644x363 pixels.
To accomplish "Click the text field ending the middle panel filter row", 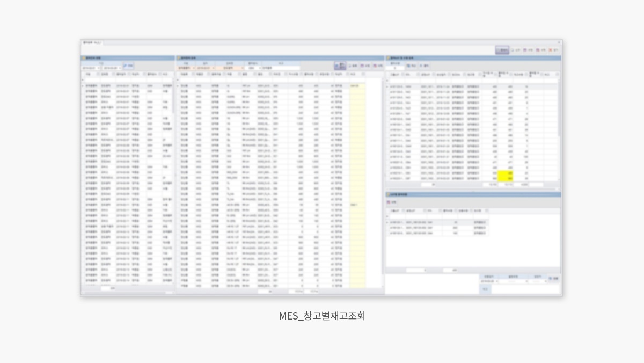I will tap(281, 68).
